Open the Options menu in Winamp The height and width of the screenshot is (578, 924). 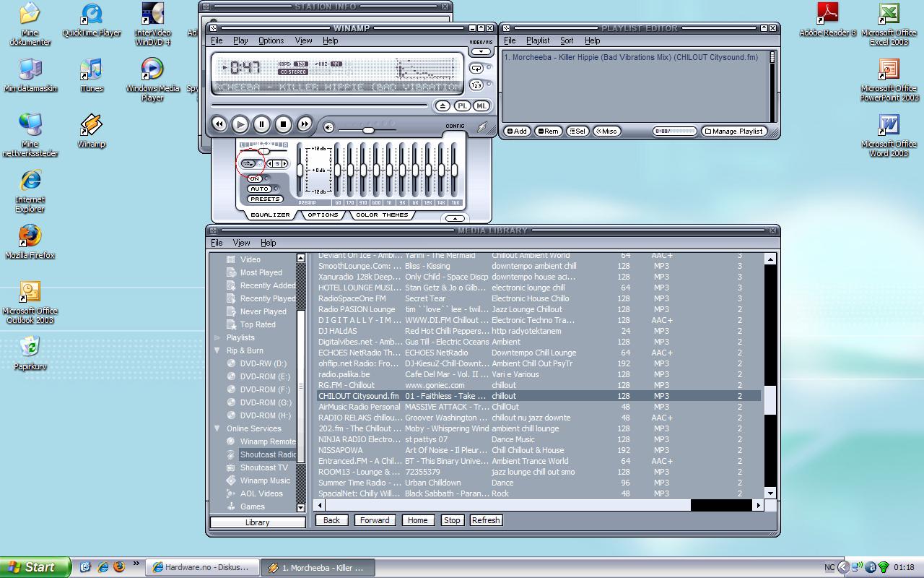pos(271,40)
